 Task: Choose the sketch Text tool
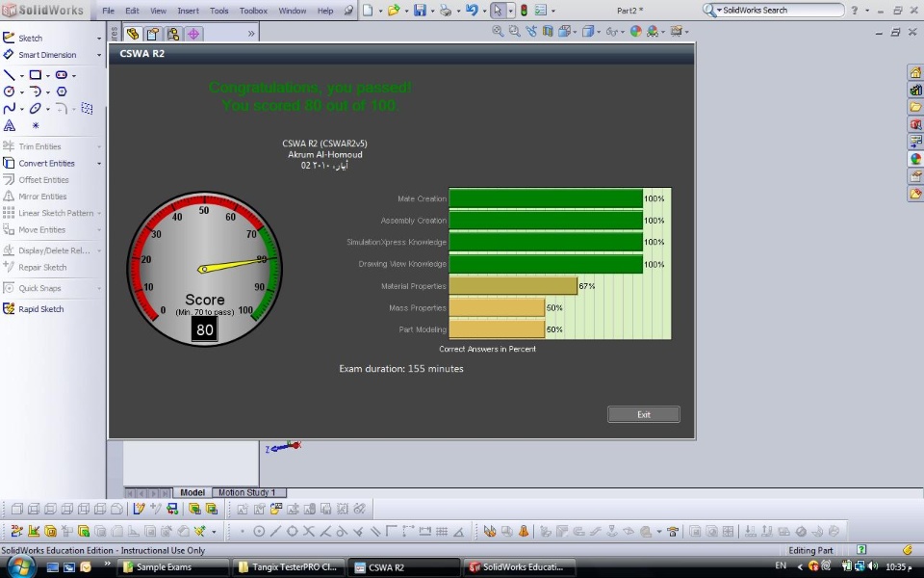pos(10,125)
